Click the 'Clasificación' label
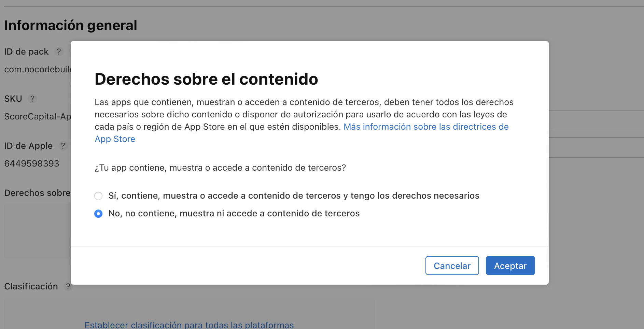This screenshot has height=329, width=644. click(x=31, y=286)
